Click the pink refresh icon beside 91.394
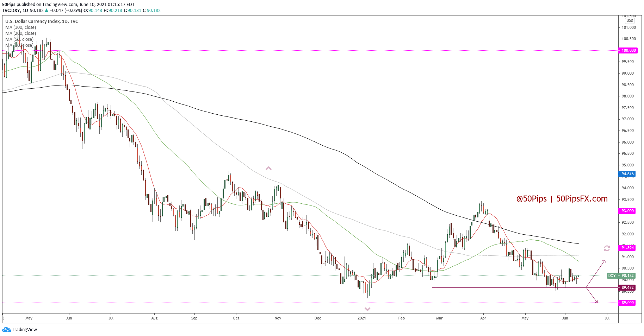Screen dimensions: 644x336 click(607, 248)
